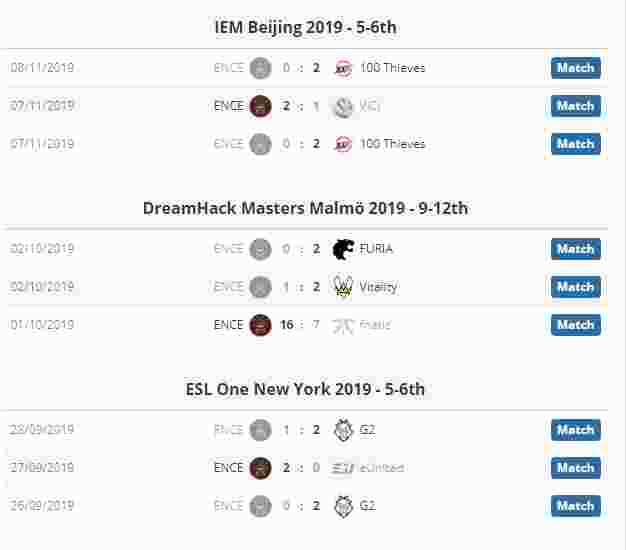Image resolution: width=626 pixels, height=550 pixels.
Task: Click the ENCE logo in 01/10/2019 row
Action: click(260, 325)
